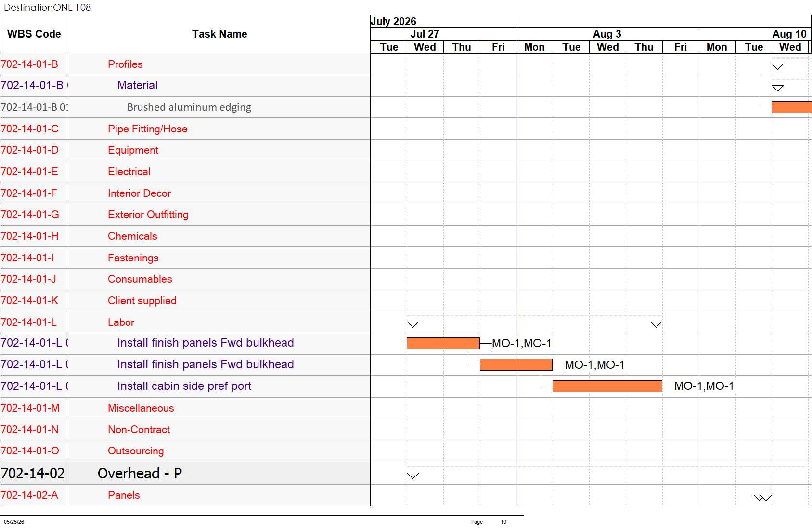Click the MO-1,MO-1 label beside cabin side bar

(x=704, y=386)
